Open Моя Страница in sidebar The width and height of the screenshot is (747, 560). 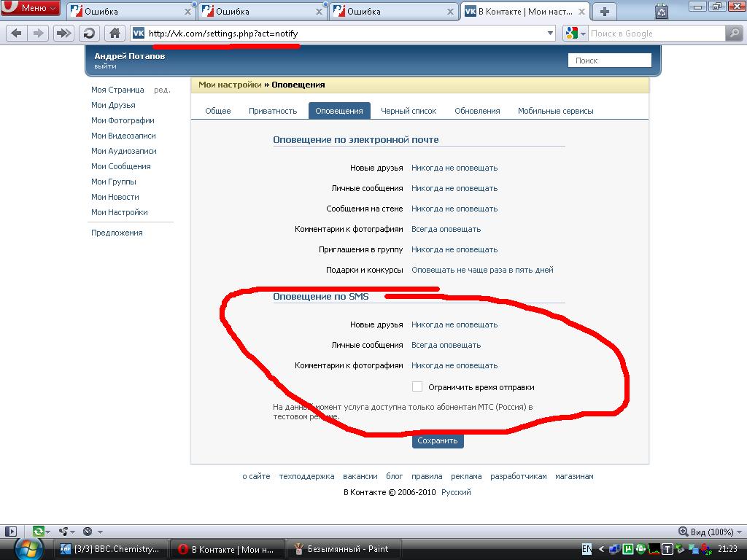(117, 90)
